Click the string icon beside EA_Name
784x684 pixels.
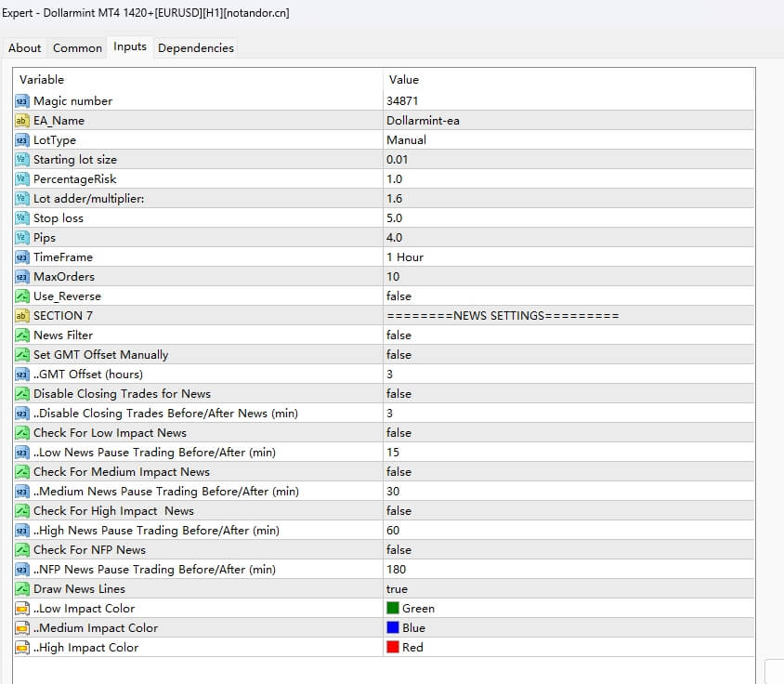[22, 121]
